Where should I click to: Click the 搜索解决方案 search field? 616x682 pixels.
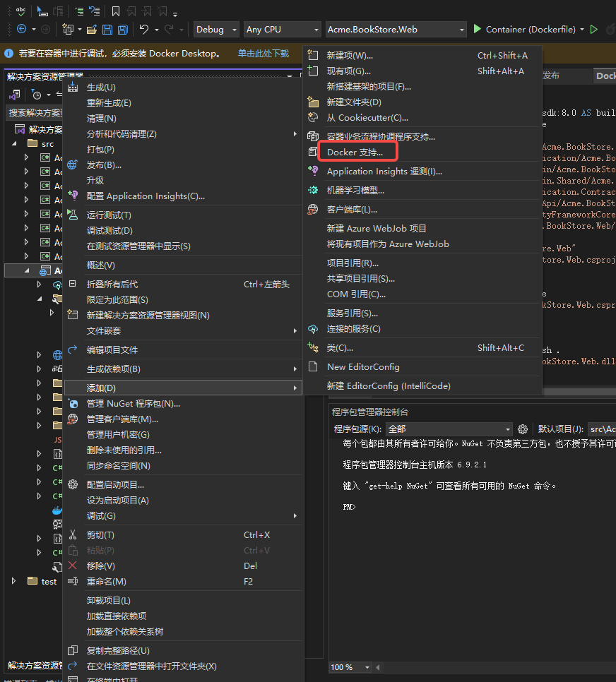tap(35, 113)
